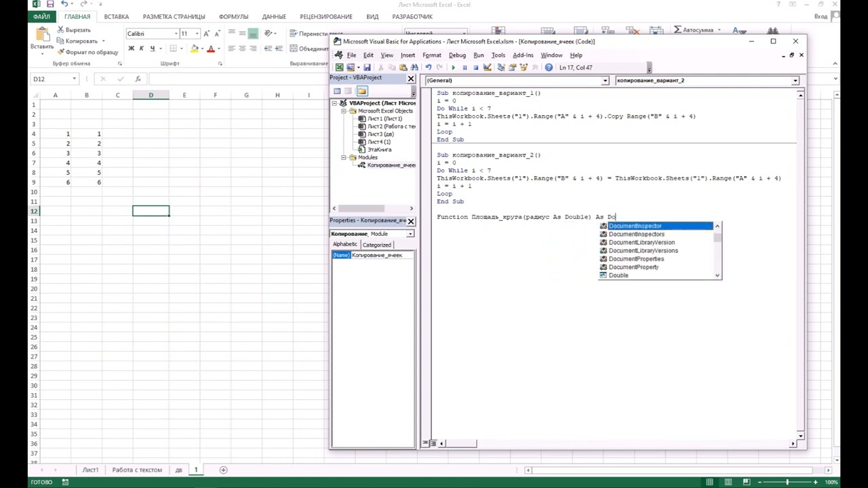
Task: Increase font size in Excel ribbon
Action: click(207, 33)
